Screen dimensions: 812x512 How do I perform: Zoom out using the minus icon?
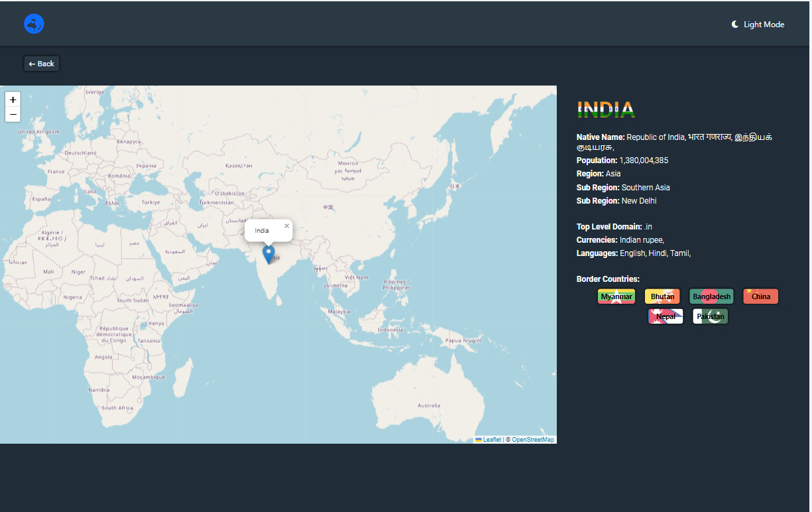13,114
